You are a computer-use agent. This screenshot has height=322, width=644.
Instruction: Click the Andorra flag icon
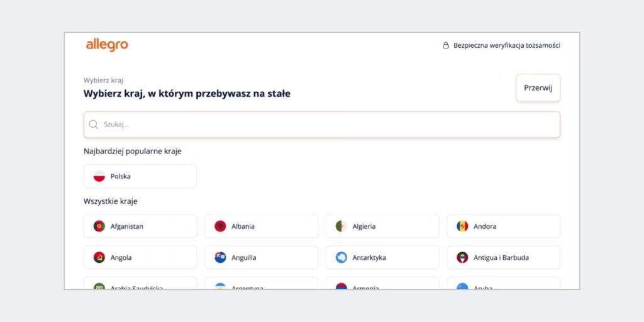coord(462,226)
